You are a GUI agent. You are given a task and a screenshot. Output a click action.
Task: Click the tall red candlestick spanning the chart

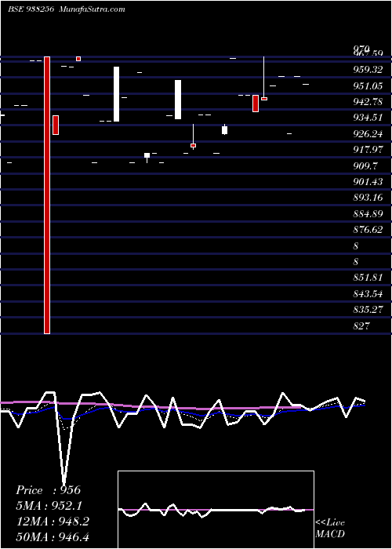[47, 195]
